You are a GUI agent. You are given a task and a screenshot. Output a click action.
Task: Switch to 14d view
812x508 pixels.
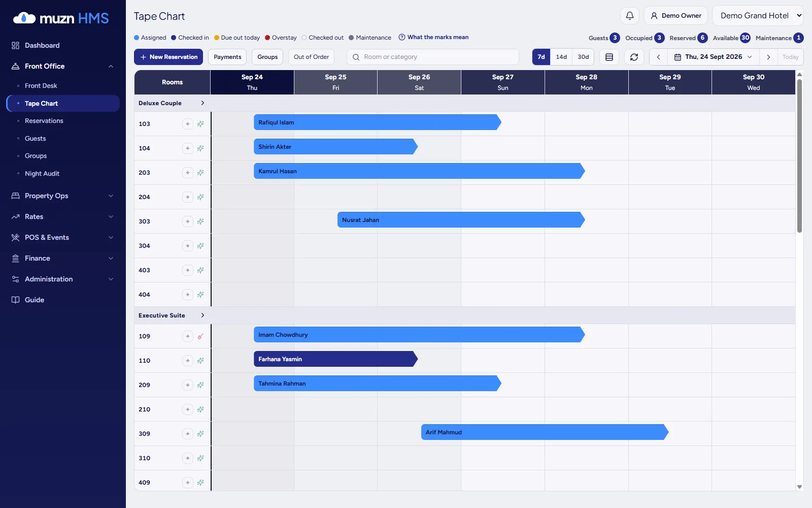click(x=561, y=57)
